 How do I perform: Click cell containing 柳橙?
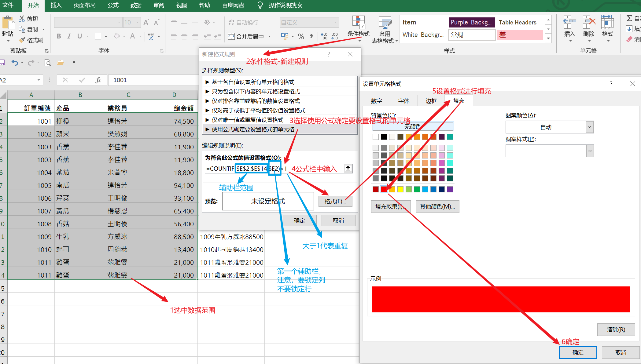pyautogui.click(x=80, y=121)
